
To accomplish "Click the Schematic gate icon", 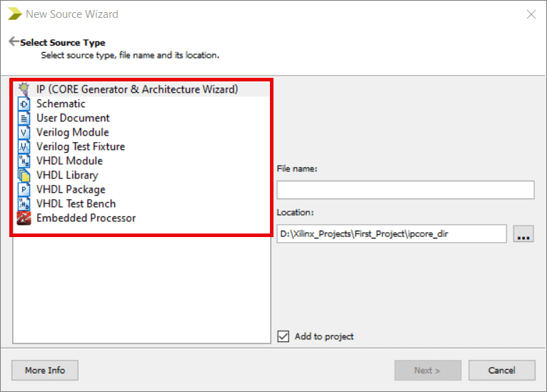I will pyautogui.click(x=24, y=104).
